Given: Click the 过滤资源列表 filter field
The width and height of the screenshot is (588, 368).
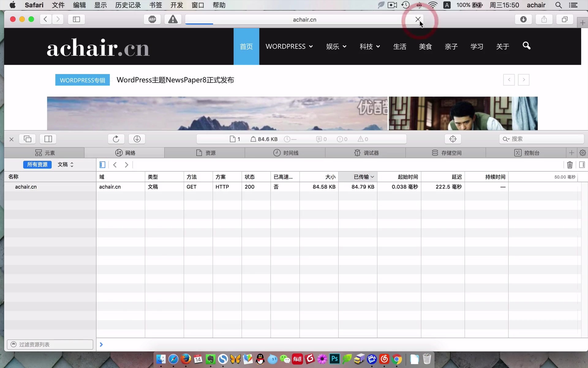Looking at the screenshot, I should pyautogui.click(x=50, y=344).
